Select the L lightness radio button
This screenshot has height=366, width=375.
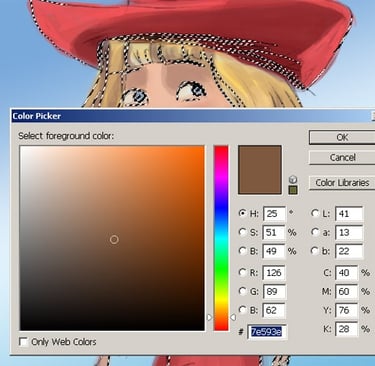pyautogui.click(x=315, y=213)
